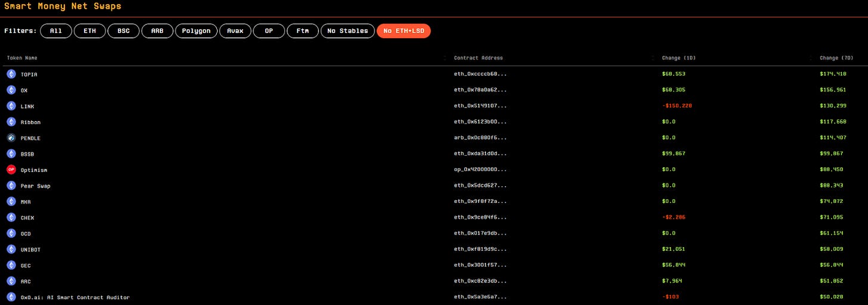Viewport: 868px width, 305px height.
Task: Click TOPIA 1D change $68,553
Action: coord(674,75)
